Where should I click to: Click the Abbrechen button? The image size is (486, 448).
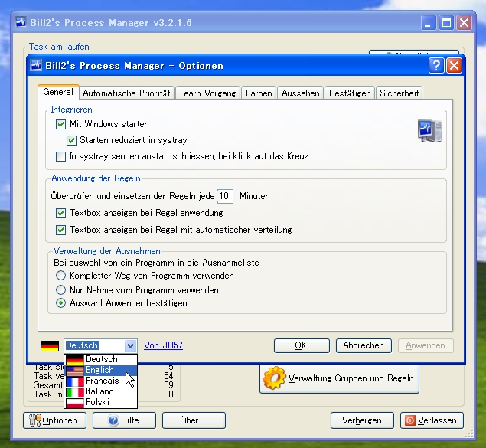[x=364, y=345]
